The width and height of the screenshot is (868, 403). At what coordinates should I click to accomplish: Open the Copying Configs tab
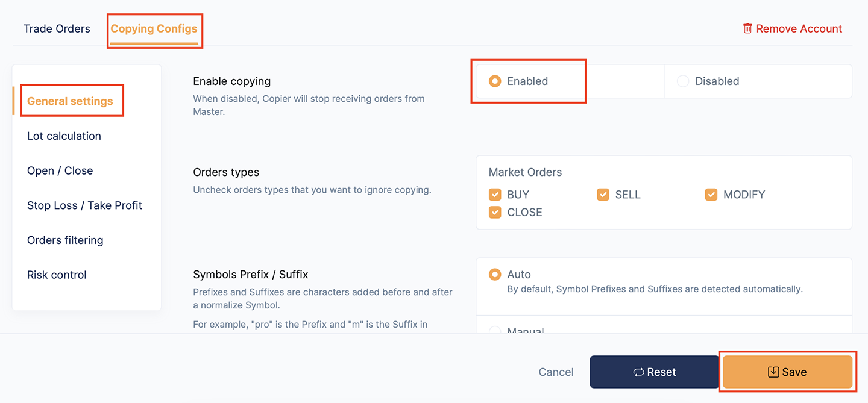154,28
